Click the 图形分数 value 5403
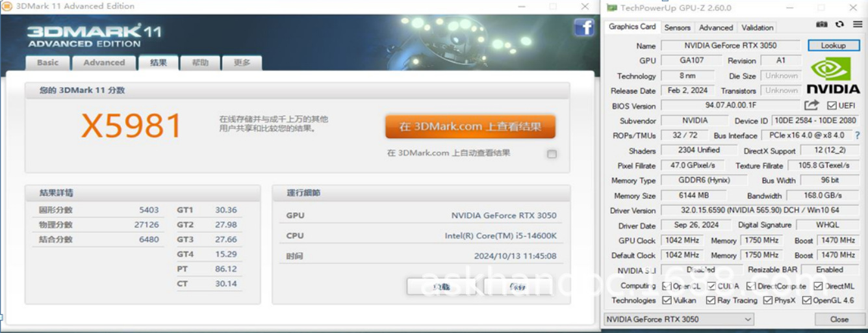 pyautogui.click(x=149, y=210)
